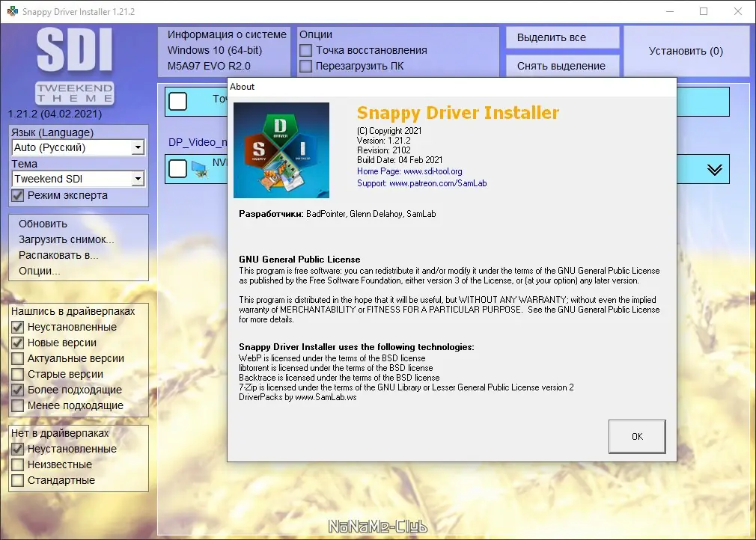Click the 'M5A97 EVO R2.0' motherboard text
Viewport: 756px width, 540px height.
coord(209,66)
